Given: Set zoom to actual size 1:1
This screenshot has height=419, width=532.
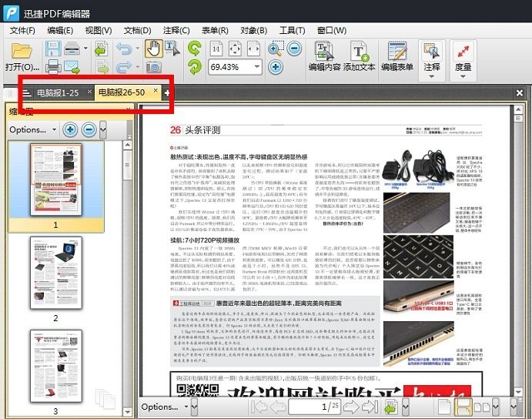Looking at the screenshot, I should (216, 49).
